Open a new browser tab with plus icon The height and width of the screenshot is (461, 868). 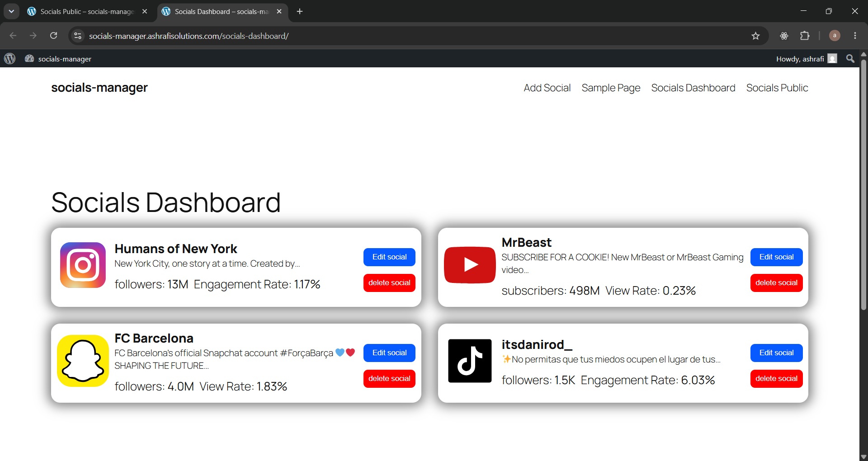click(x=300, y=11)
